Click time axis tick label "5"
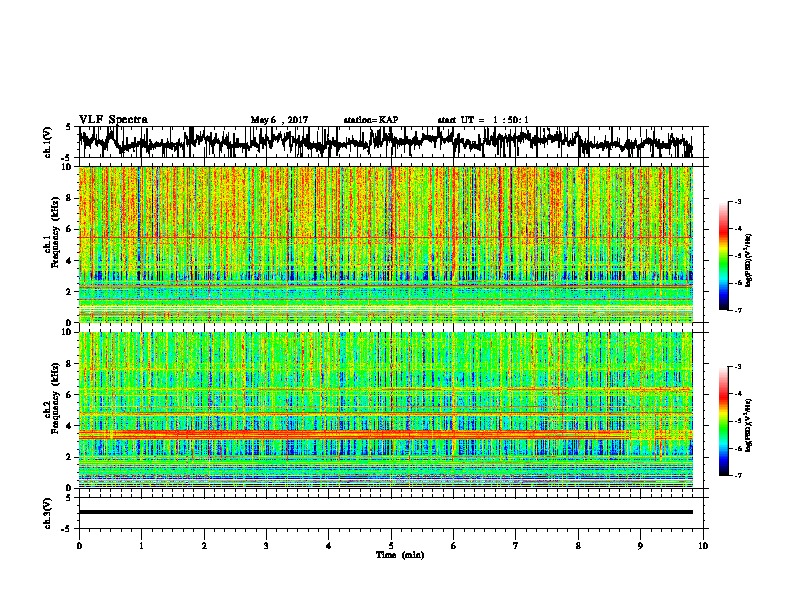792x612 pixels. (x=391, y=546)
